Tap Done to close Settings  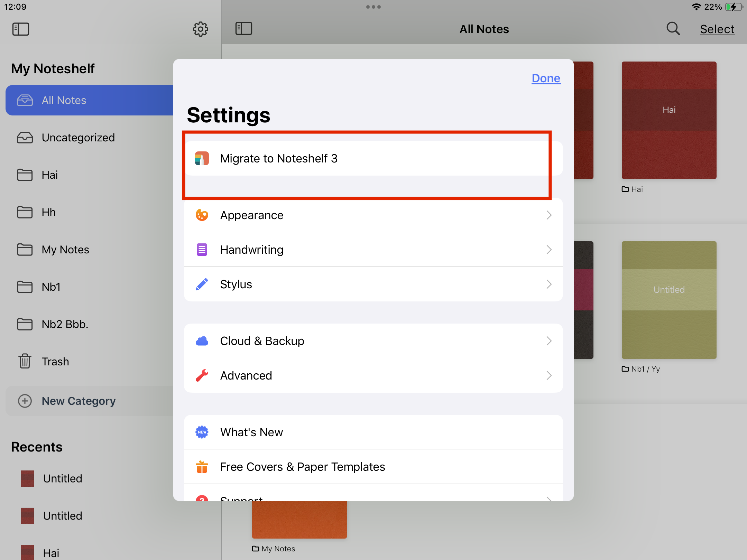(x=546, y=78)
